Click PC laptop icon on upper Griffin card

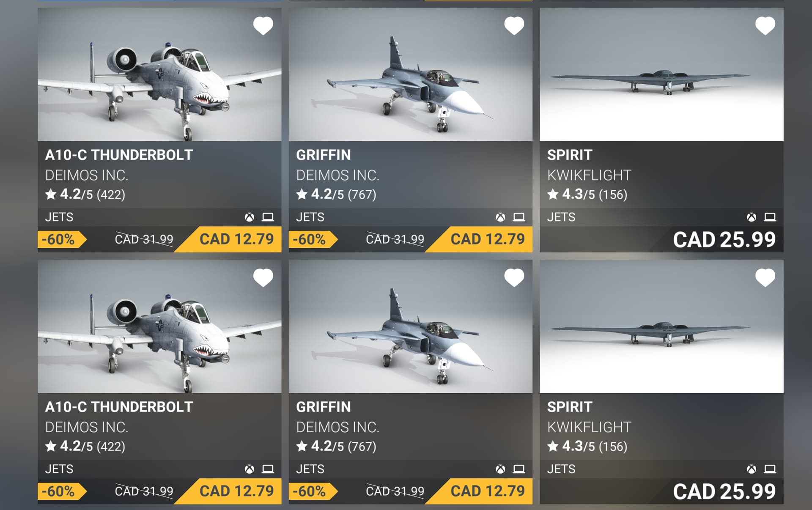click(519, 217)
